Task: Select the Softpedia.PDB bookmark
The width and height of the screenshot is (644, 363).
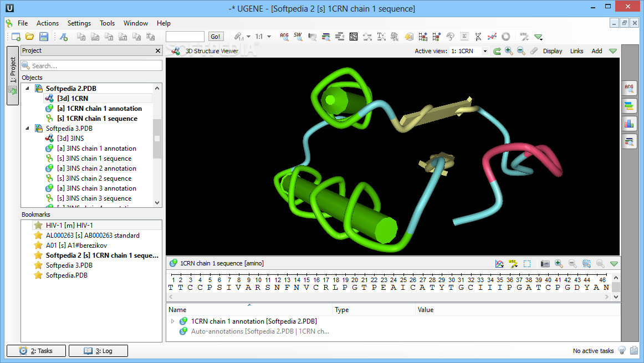Action: click(67, 275)
